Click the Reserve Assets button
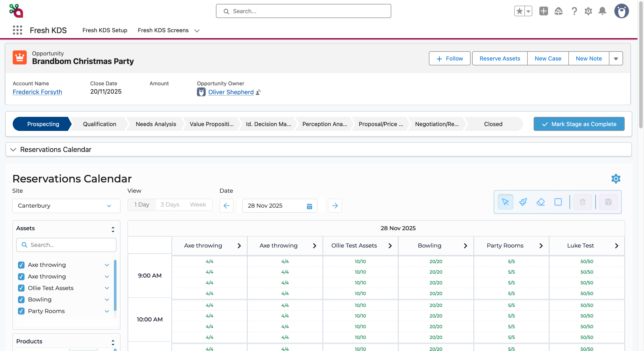The height and width of the screenshot is (351, 644). (x=500, y=59)
